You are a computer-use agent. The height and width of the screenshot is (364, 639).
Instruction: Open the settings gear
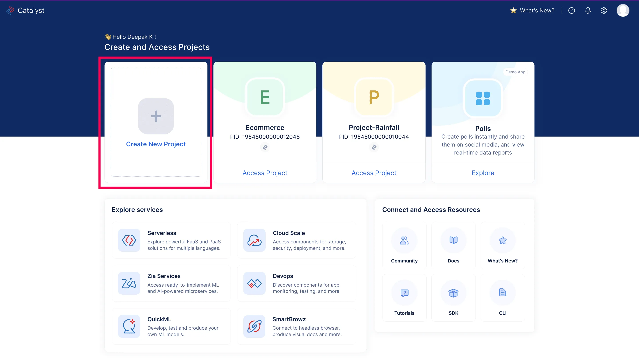coord(604,10)
